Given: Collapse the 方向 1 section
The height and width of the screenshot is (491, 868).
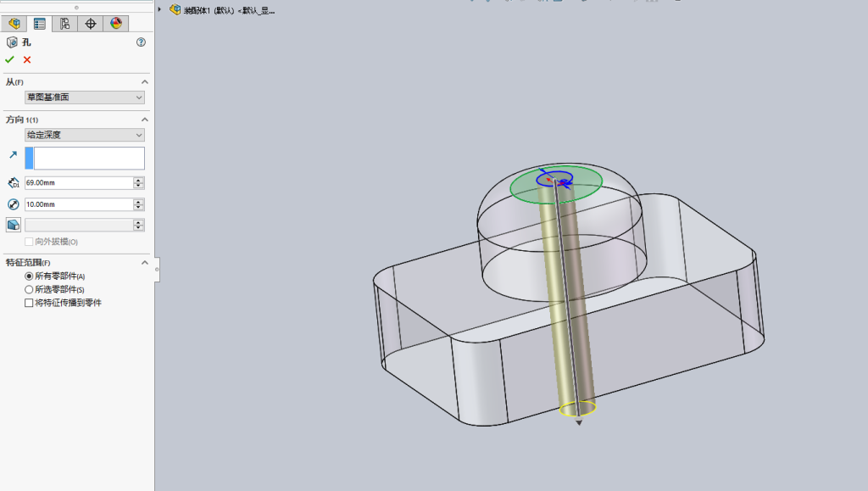Looking at the screenshot, I should coord(144,120).
